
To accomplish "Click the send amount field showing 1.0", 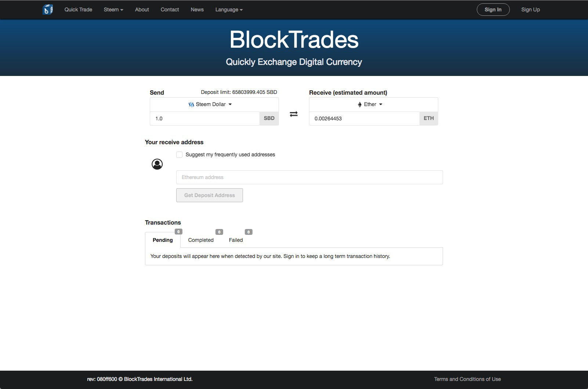I will [x=205, y=119].
